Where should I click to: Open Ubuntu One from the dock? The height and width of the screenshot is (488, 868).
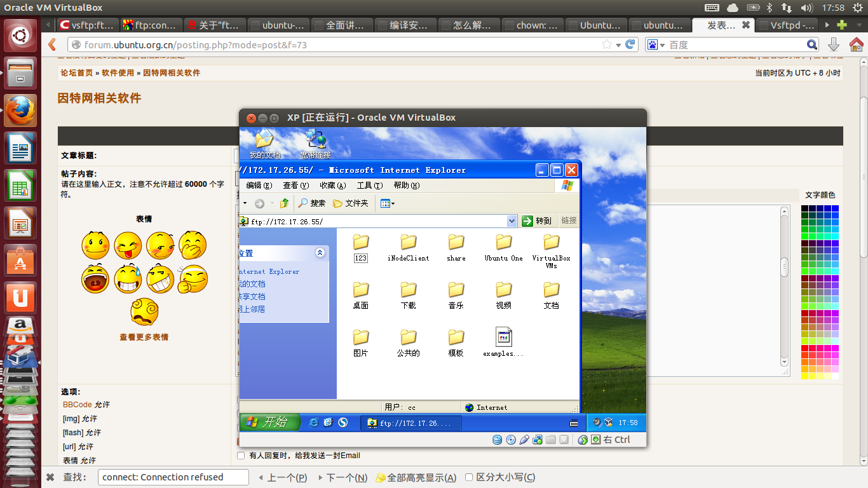point(20,297)
